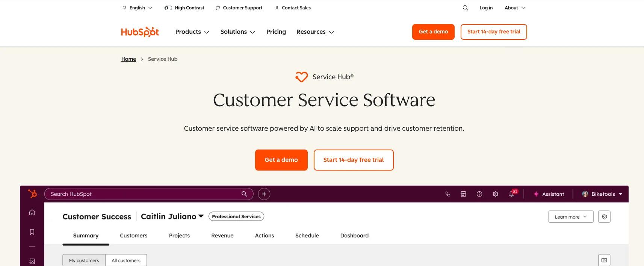Click the globe icon beside English
Image resolution: width=644 pixels, height=266 pixels.
[x=124, y=8]
